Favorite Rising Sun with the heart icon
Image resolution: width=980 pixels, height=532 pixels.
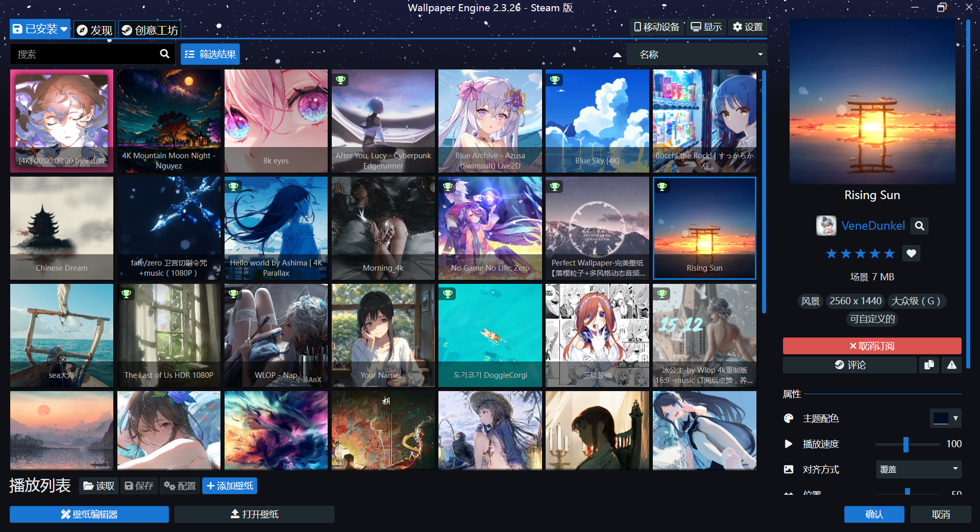[x=911, y=253]
